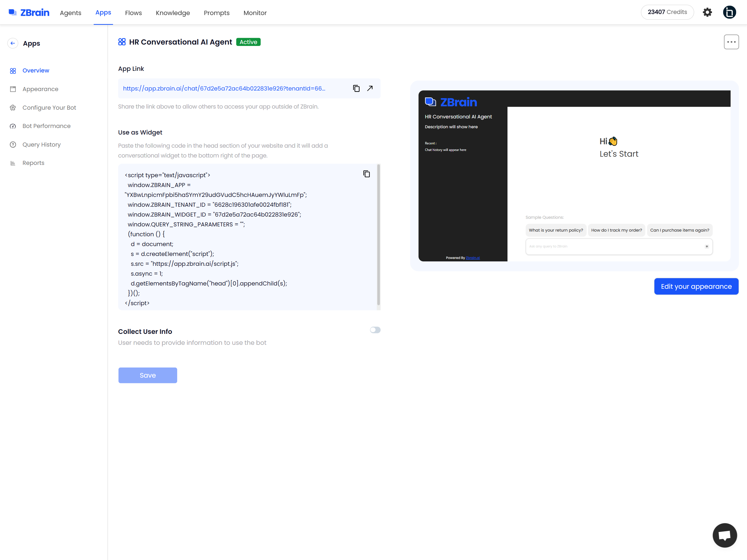Screen dimensions: 747x560
Task: Go back using the Apps arrow
Action: pyautogui.click(x=13, y=43)
